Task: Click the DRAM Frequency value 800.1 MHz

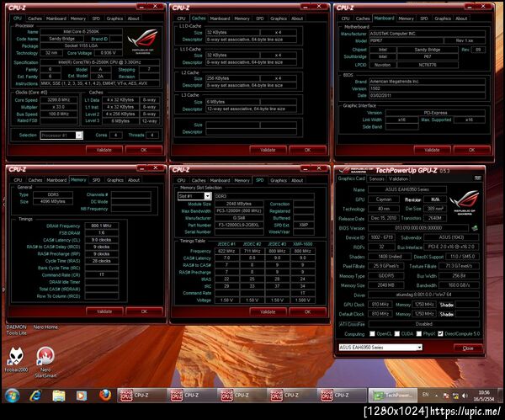Action: tap(101, 226)
